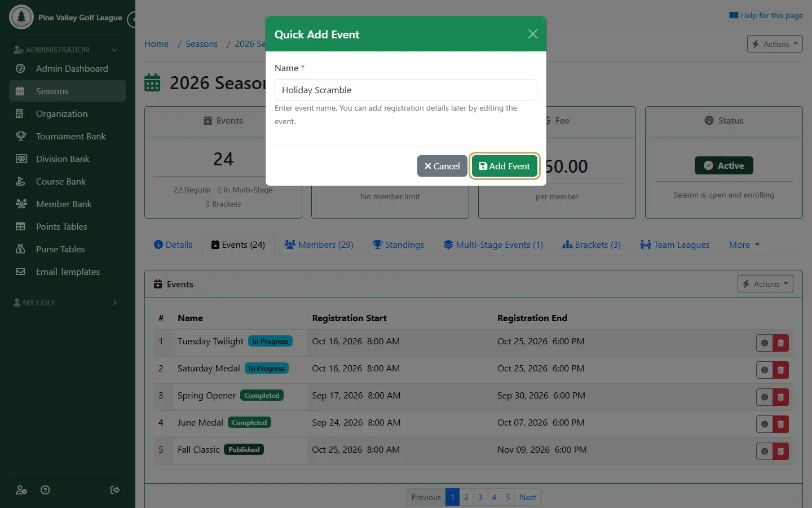Open Points Tables page
812x508 pixels.
click(x=68, y=226)
